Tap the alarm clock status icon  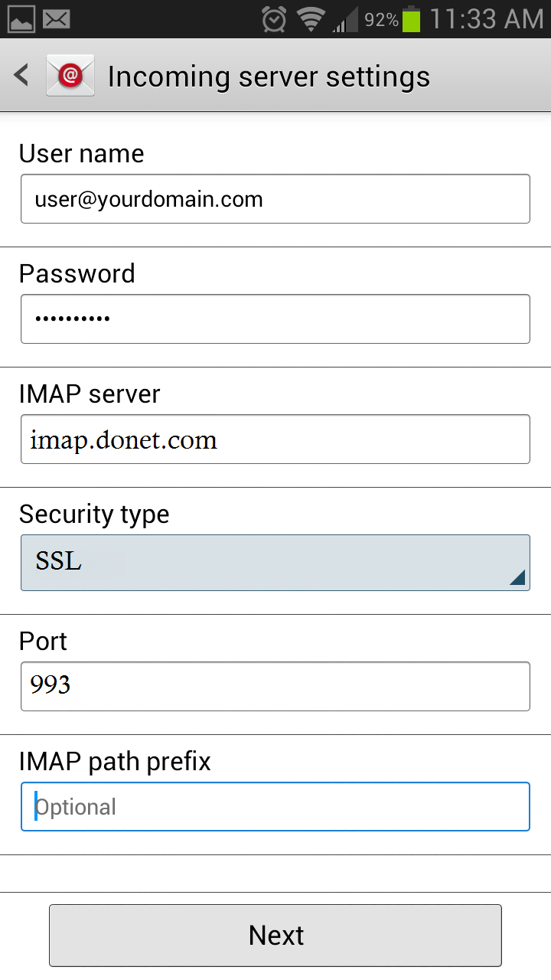[x=274, y=19]
